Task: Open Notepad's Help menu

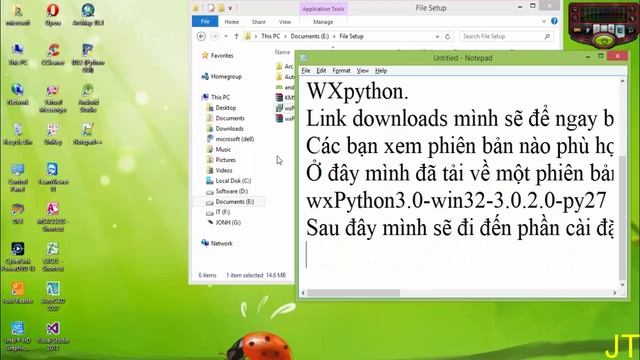Action: point(381,71)
